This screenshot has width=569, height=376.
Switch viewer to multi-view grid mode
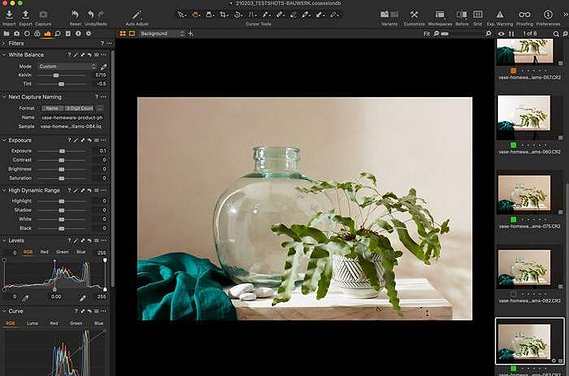point(123,33)
